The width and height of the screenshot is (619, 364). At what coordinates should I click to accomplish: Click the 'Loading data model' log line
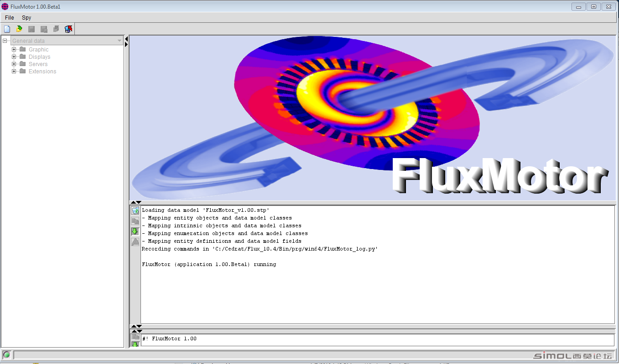tap(206, 210)
